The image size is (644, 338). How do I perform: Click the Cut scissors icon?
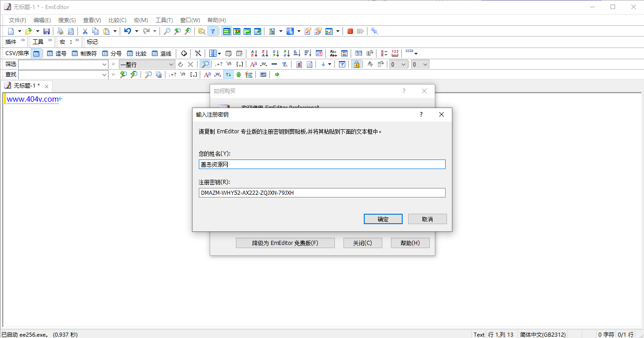pos(85,31)
